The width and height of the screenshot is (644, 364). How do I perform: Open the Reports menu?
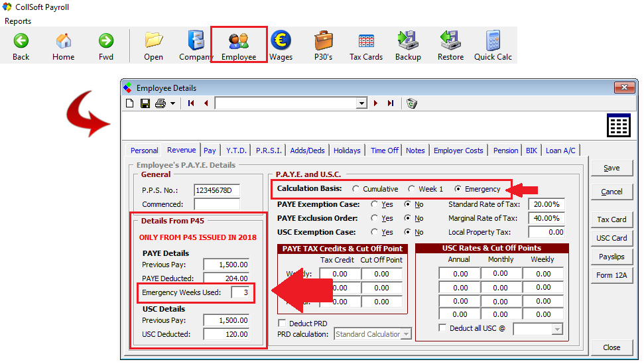coord(18,21)
